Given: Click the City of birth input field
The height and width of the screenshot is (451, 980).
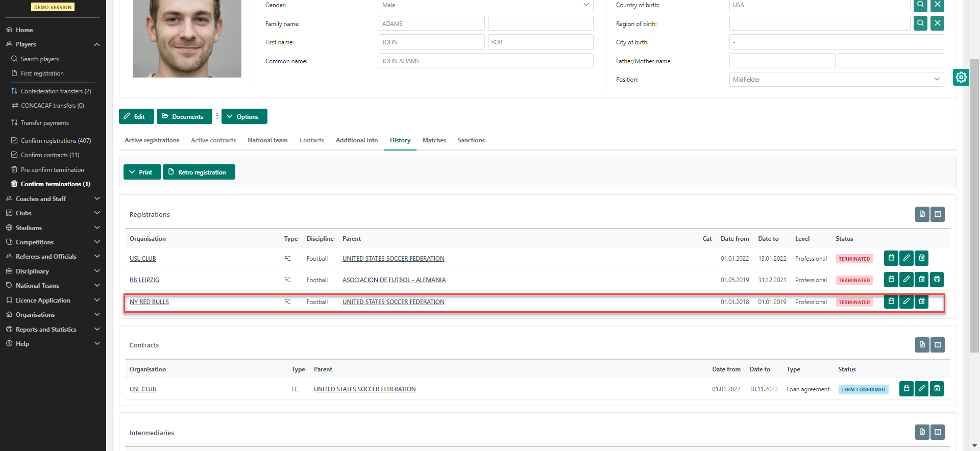Looking at the screenshot, I should pyautogui.click(x=836, y=42).
